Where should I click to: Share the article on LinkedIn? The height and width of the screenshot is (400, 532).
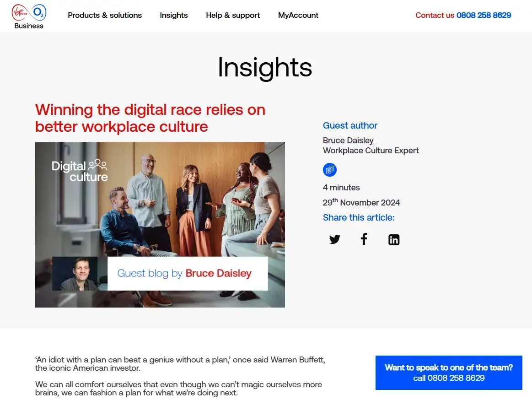(393, 239)
